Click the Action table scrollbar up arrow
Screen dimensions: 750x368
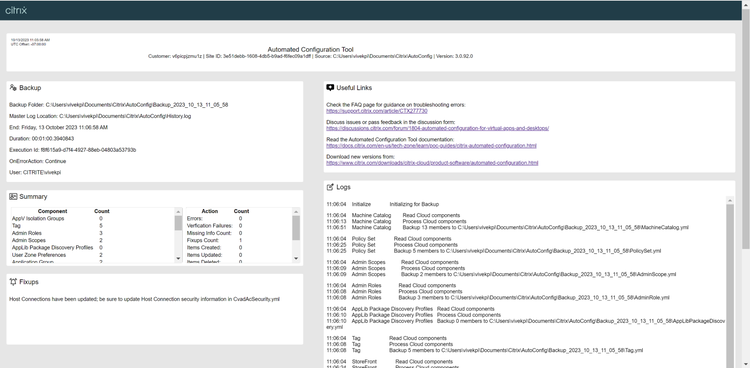click(x=296, y=212)
